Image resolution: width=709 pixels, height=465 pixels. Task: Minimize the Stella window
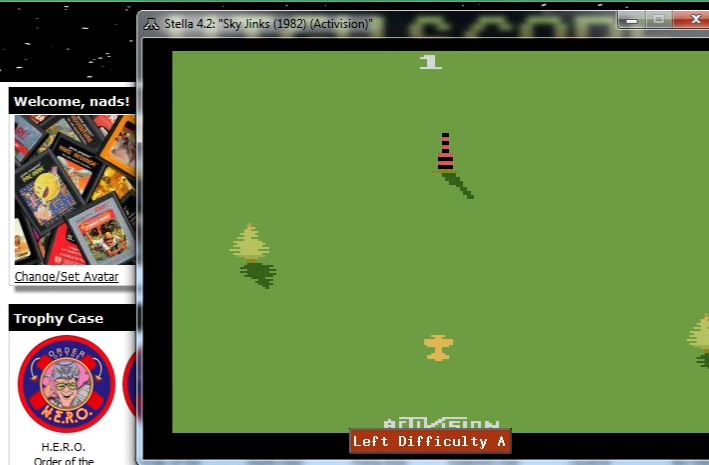pyautogui.click(x=632, y=20)
